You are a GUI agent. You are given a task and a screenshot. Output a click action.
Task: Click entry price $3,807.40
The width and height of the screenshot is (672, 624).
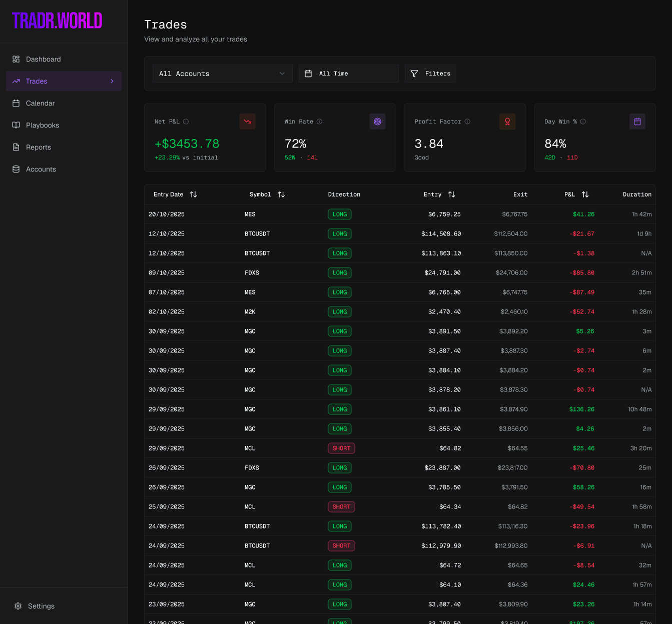(445, 604)
